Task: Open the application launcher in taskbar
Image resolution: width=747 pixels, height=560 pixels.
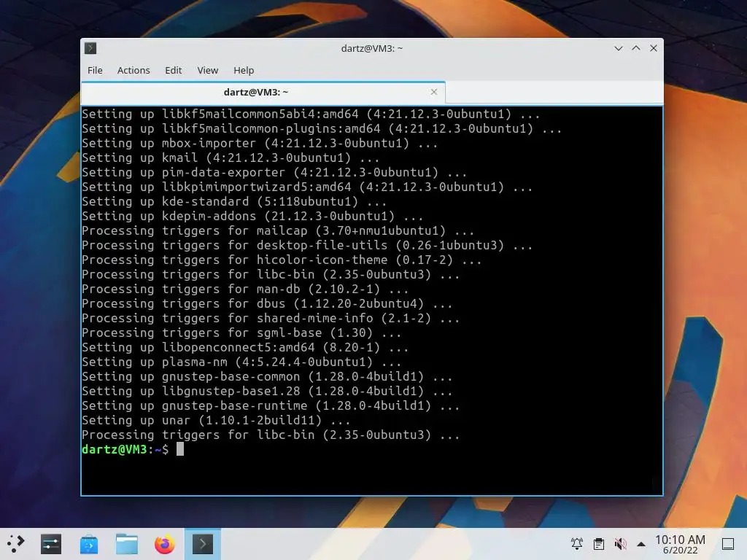Action: (x=15, y=544)
